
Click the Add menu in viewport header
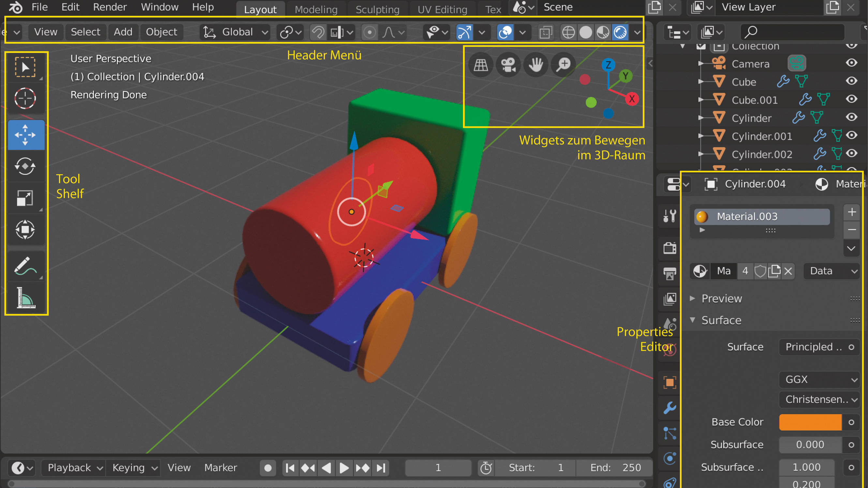click(x=123, y=32)
